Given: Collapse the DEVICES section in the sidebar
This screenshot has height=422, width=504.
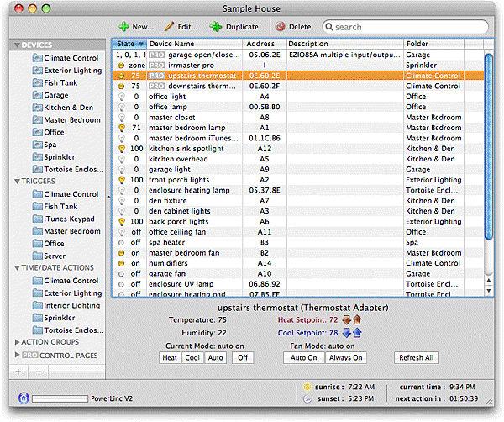Looking at the screenshot, I should (x=17, y=45).
